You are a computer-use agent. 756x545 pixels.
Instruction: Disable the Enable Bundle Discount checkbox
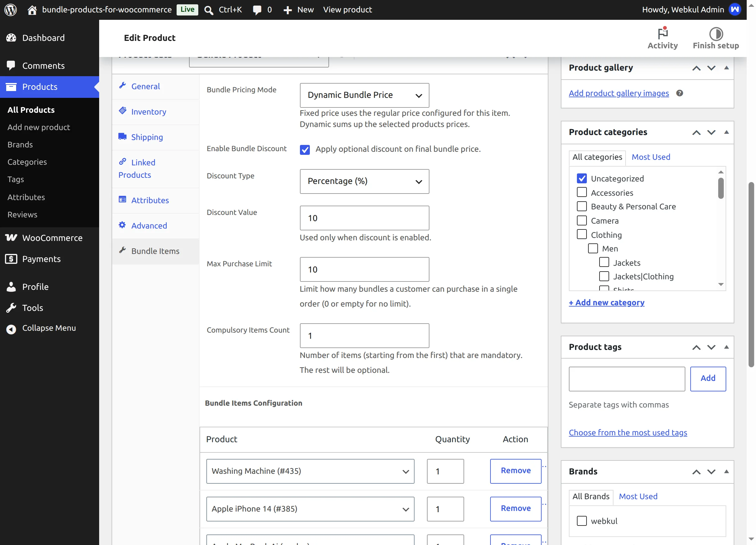coord(305,150)
